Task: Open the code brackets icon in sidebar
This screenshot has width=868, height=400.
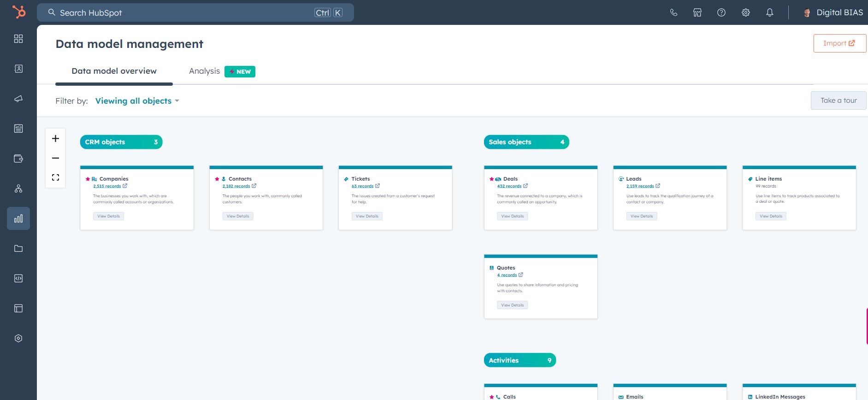Action: (x=18, y=278)
